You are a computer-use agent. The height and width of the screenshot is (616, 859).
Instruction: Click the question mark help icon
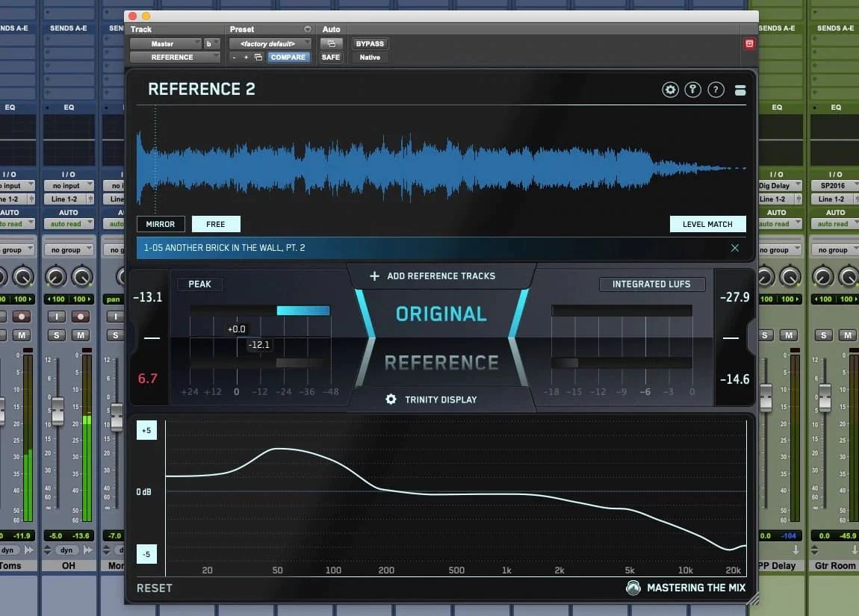point(716,90)
